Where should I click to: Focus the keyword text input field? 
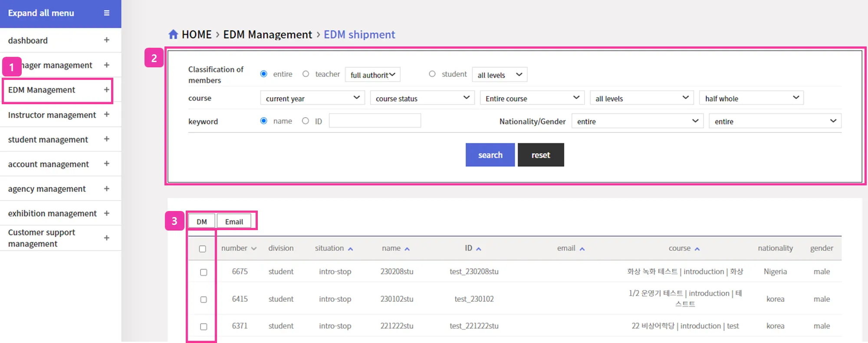(x=375, y=121)
